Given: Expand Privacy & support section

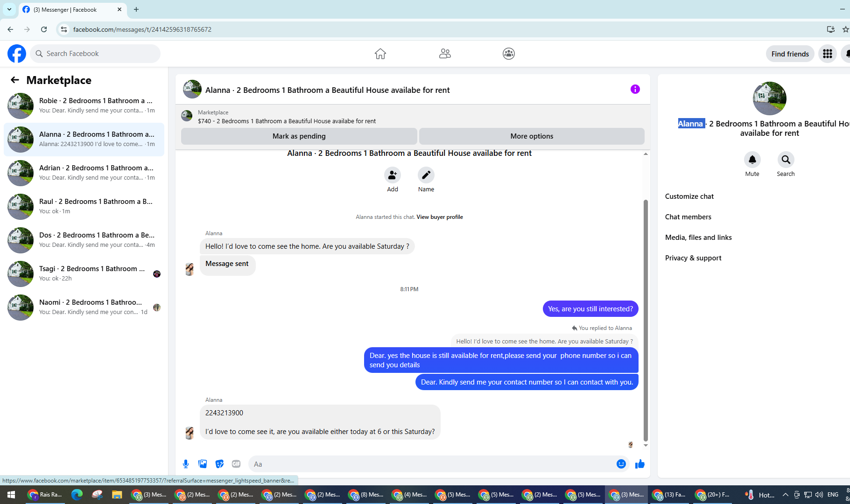Looking at the screenshot, I should [x=693, y=258].
